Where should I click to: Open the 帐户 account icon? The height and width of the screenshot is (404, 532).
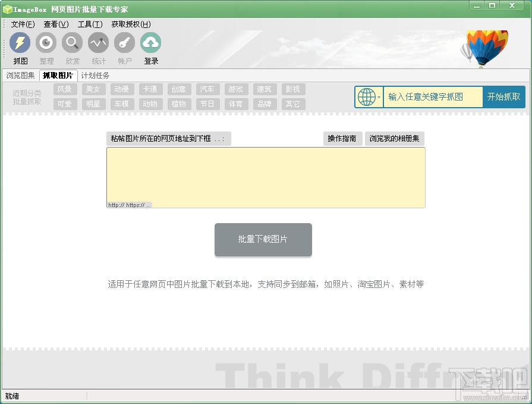(x=124, y=43)
